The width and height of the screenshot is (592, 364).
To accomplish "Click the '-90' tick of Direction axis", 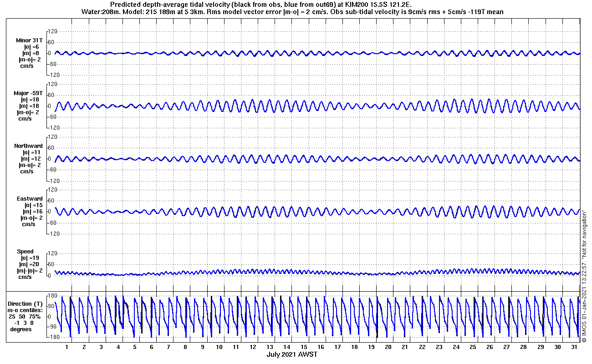I will coord(52,327).
